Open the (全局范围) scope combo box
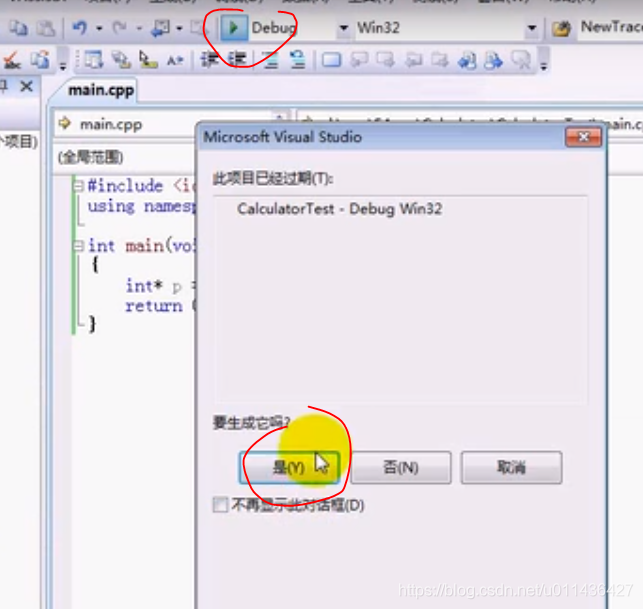This screenshot has width=643, height=609. pos(125,157)
